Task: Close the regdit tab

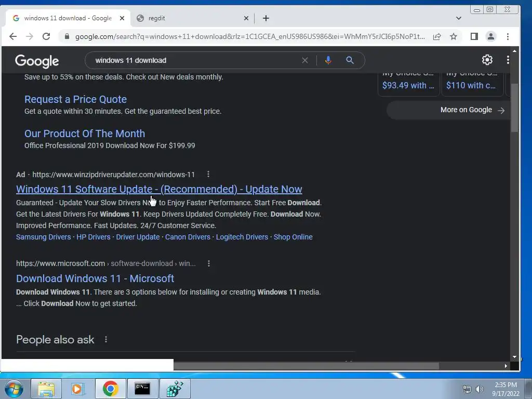Action: 246,18
